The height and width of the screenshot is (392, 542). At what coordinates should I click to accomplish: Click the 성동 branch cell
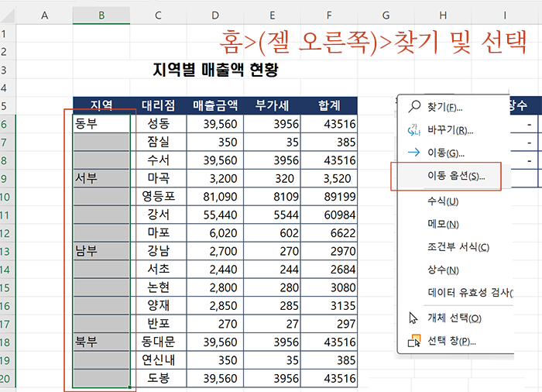[x=158, y=124]
